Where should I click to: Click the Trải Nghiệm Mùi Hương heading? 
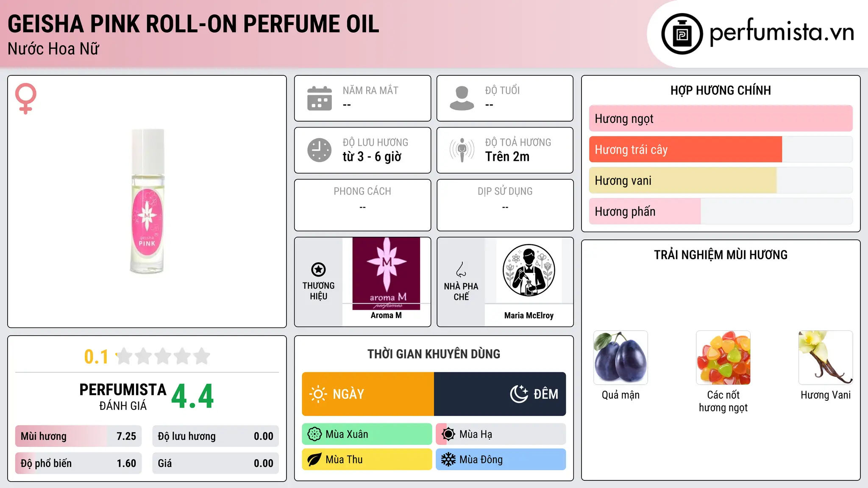[721, 255]
